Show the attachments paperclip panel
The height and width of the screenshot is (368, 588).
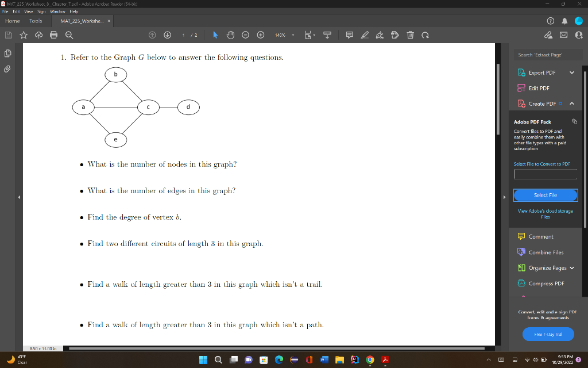coord(7,69)
